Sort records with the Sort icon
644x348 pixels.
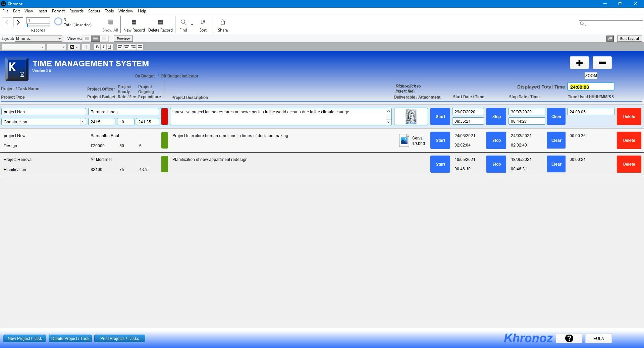click(x=203, y=22)
